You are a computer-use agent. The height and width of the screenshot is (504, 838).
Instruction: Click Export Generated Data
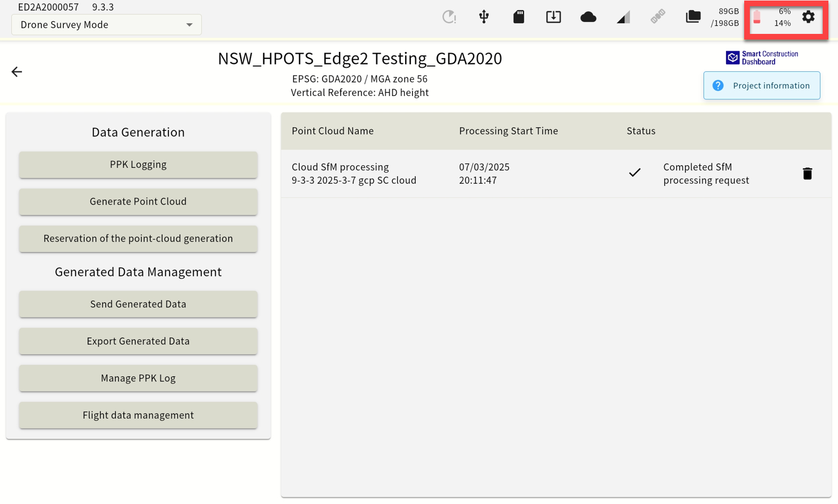tap(138, 341)
